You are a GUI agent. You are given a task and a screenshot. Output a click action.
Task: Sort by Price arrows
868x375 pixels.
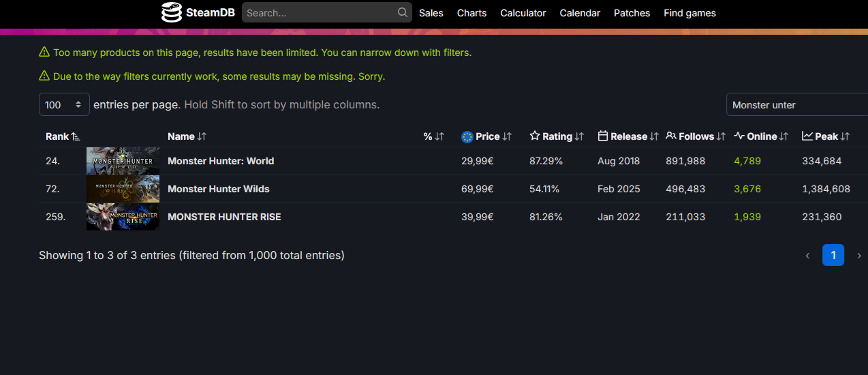point(507,136)
